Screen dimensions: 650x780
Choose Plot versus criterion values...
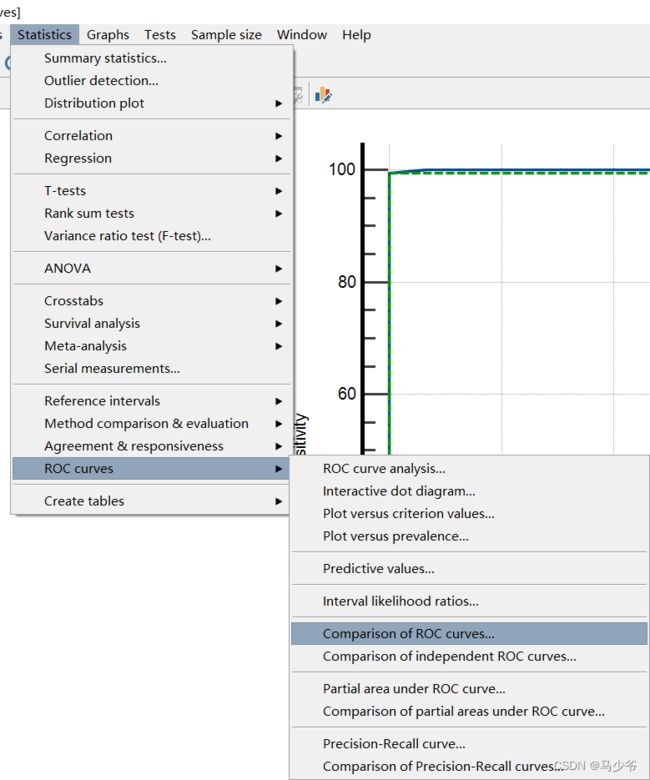coord(469,513)
